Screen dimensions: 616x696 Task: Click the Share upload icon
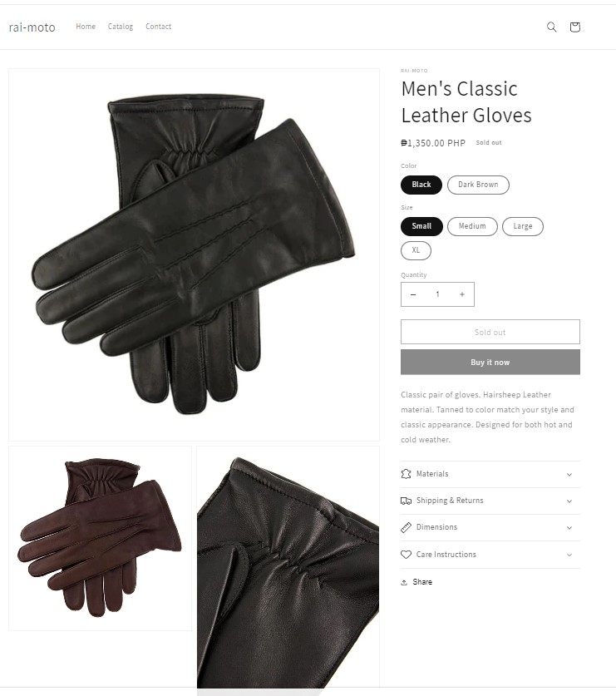pos(404,582)
